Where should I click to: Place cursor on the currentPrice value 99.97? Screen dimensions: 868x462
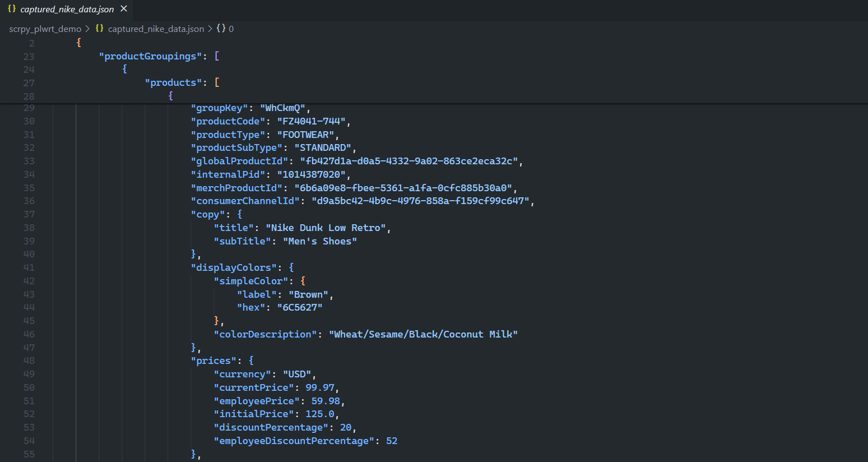[321, 387]
